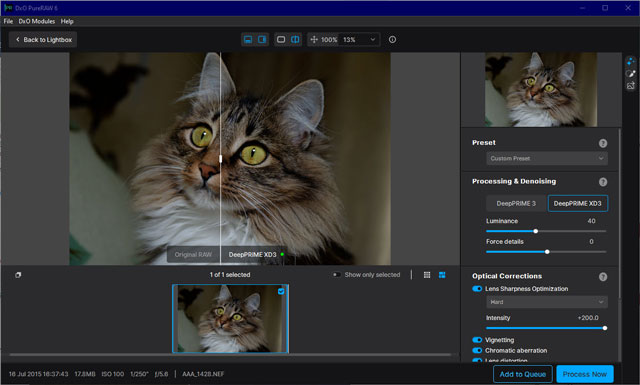Select the split-view compare mode icon
Image resolution: width=640 pixels, height=385 pixels.
tap(295, 40)
